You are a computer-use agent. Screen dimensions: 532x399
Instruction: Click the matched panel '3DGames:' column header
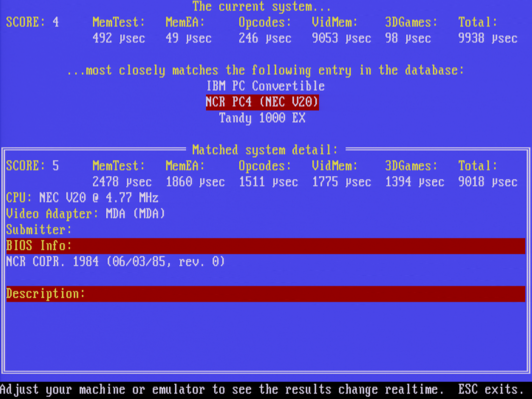[411, 166]
